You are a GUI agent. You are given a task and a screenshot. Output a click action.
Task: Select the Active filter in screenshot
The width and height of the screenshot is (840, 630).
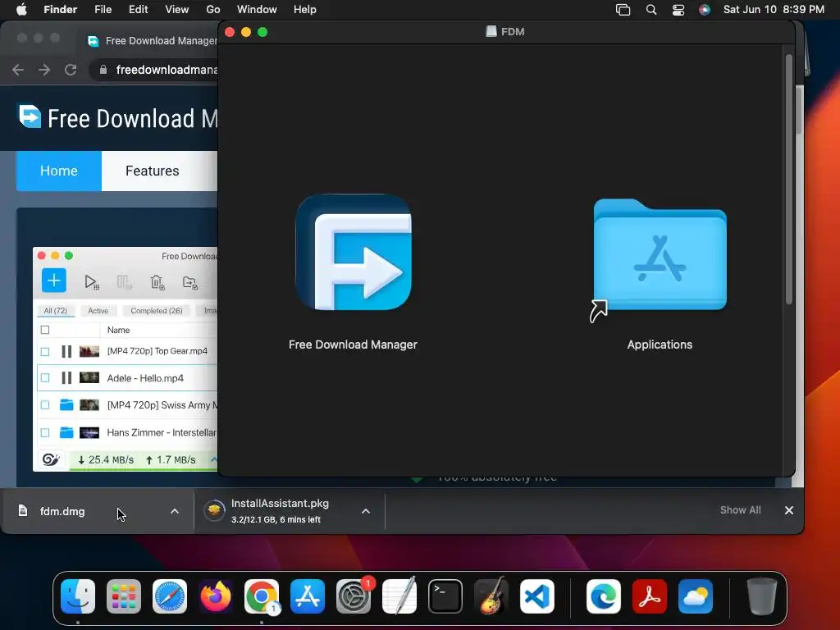coord(98,311)
